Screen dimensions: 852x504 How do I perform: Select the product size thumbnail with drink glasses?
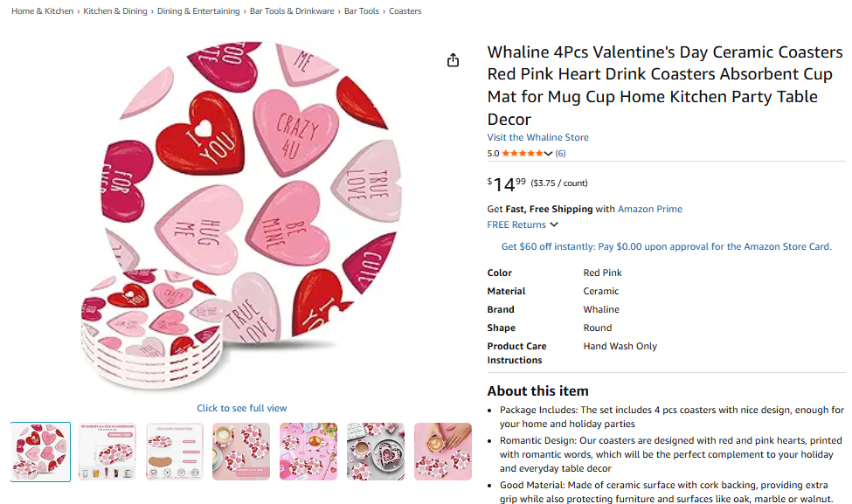tap(107, 452)
